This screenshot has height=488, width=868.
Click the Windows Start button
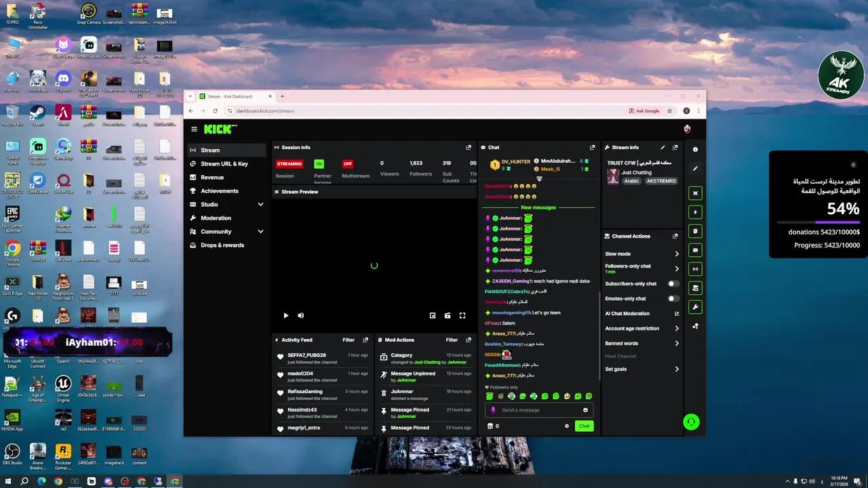click(x=8, y=481)
